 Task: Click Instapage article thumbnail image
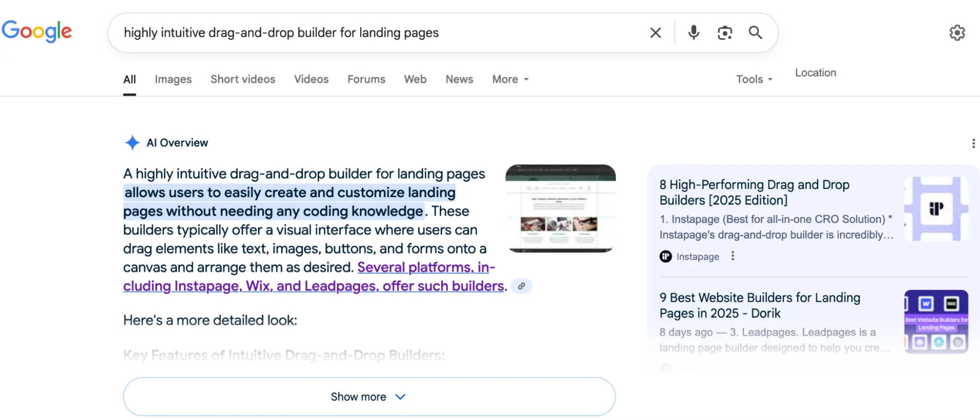coord(936,209)
